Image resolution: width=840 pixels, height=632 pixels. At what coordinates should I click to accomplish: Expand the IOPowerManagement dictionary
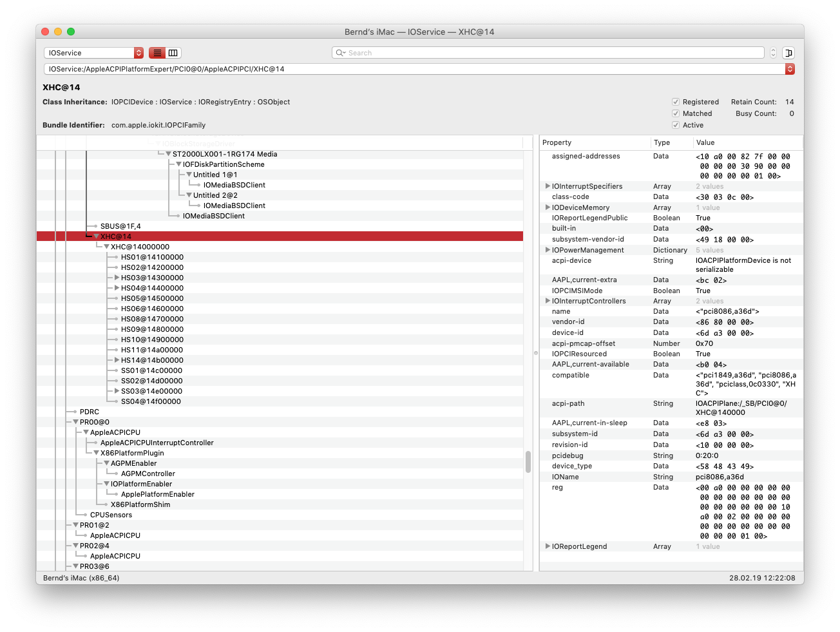click(x=548, y=250)
